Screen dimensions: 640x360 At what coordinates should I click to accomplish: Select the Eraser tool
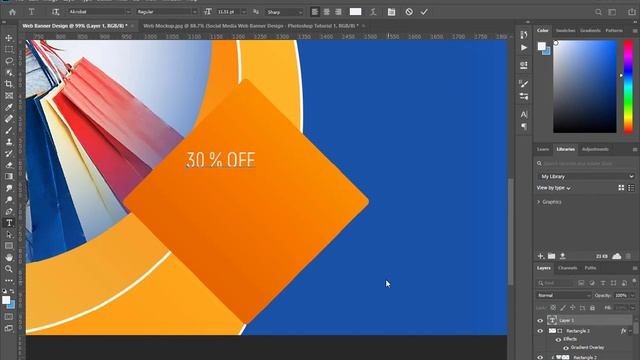click(9, 165)
